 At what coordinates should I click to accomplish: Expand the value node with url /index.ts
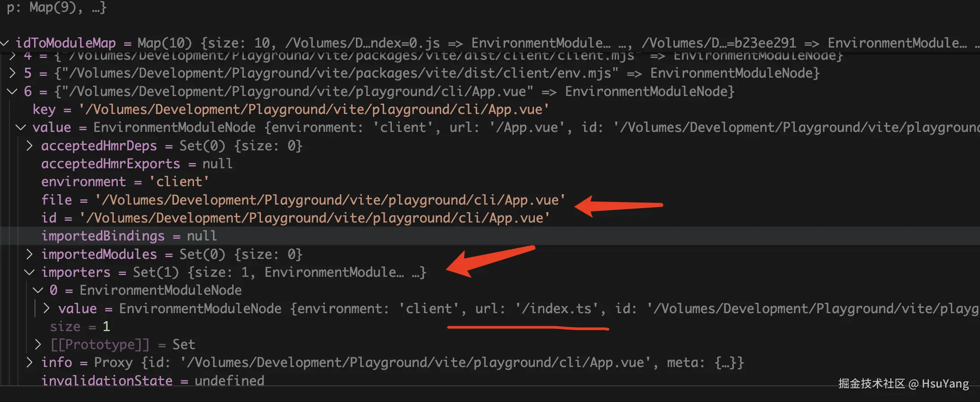pos(46,308)
